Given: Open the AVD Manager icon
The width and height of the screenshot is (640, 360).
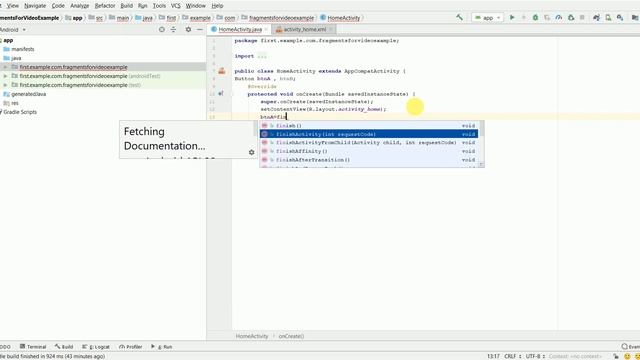Looking at the screenshot, I should click(x=608, y=18).
